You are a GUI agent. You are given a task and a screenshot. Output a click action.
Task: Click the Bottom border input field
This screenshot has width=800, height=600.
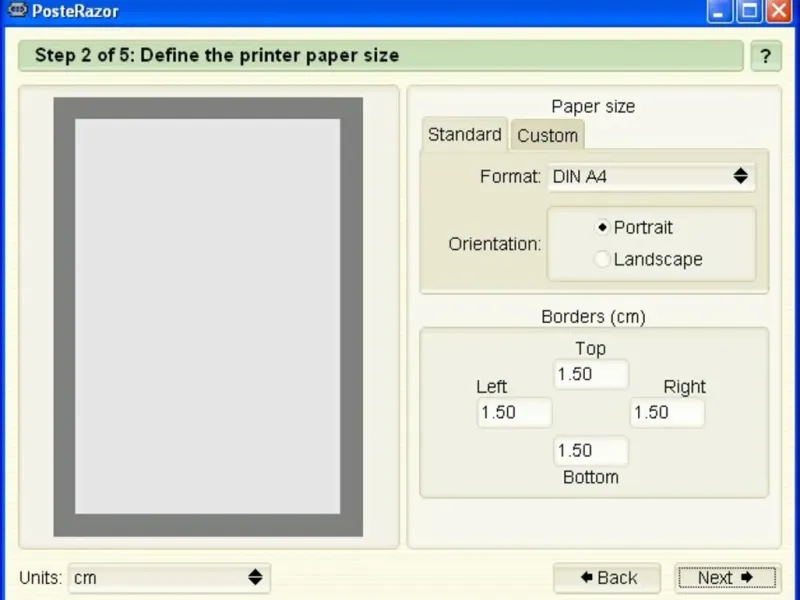591,451
